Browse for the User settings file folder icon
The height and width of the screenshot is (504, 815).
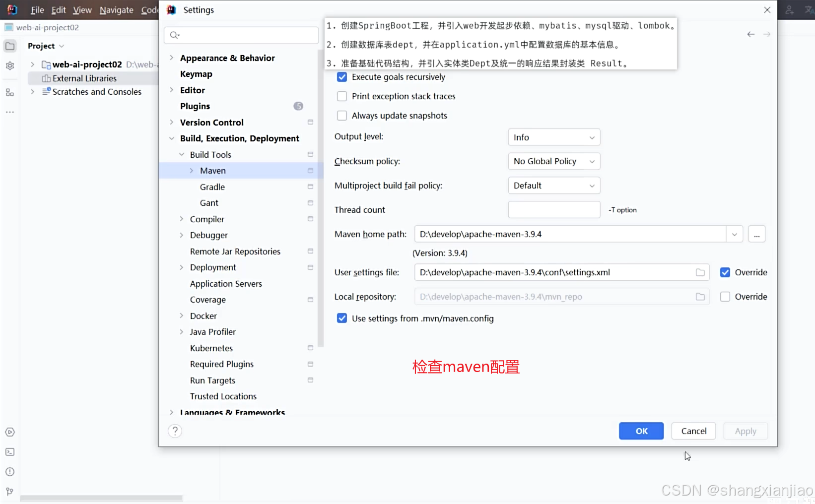(700, 272)
